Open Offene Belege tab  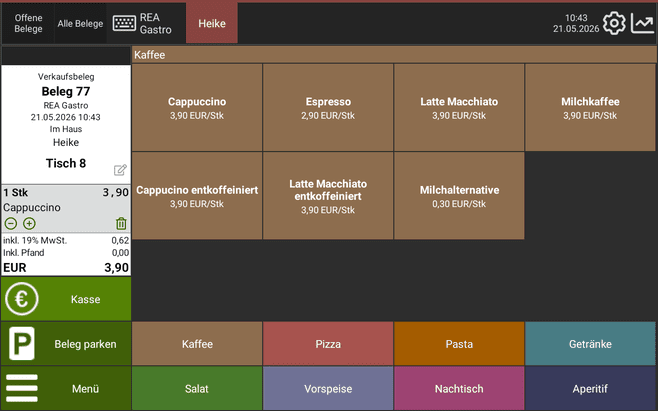pyautogui.click(x=28, y=24)
